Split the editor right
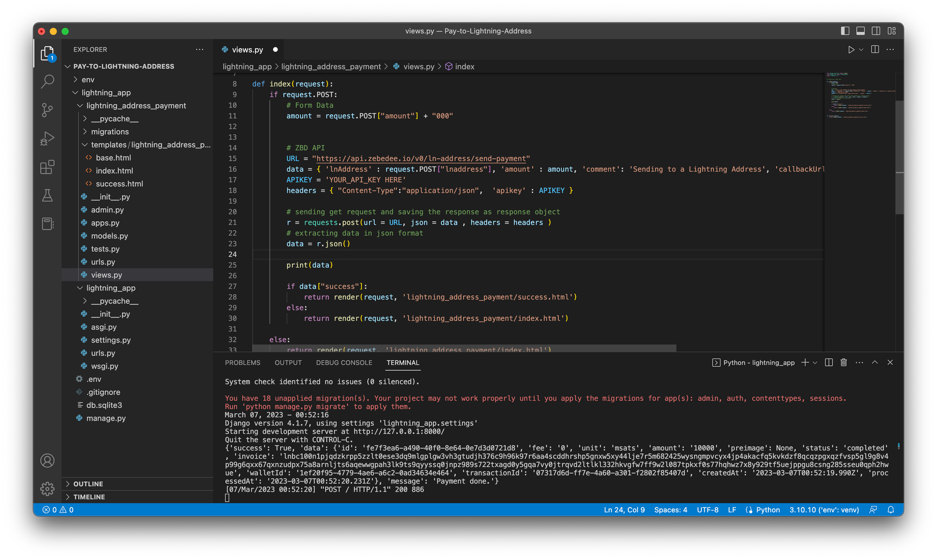Viewport: 937px width, 560px height. pyautogui.click(x=875, y=50)
